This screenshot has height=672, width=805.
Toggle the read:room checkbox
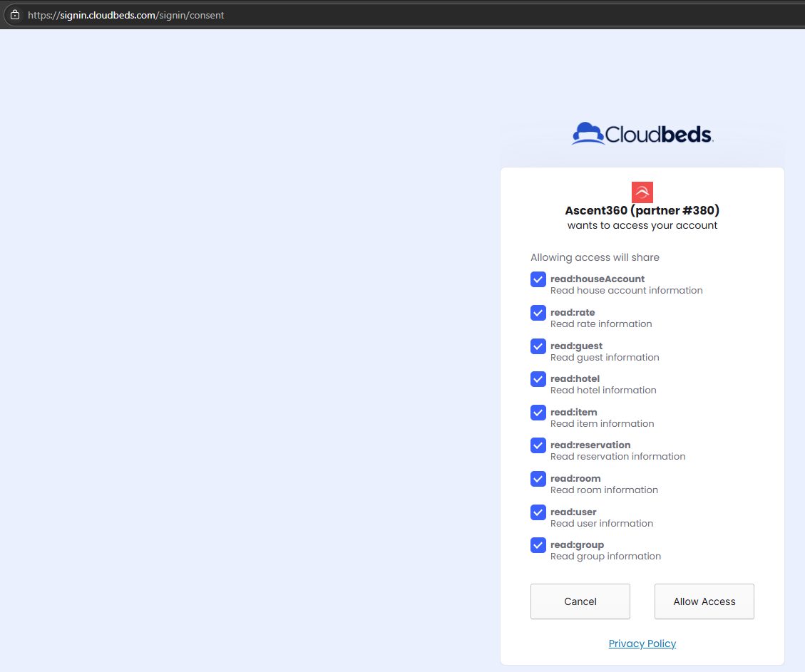tap(538, 479)
